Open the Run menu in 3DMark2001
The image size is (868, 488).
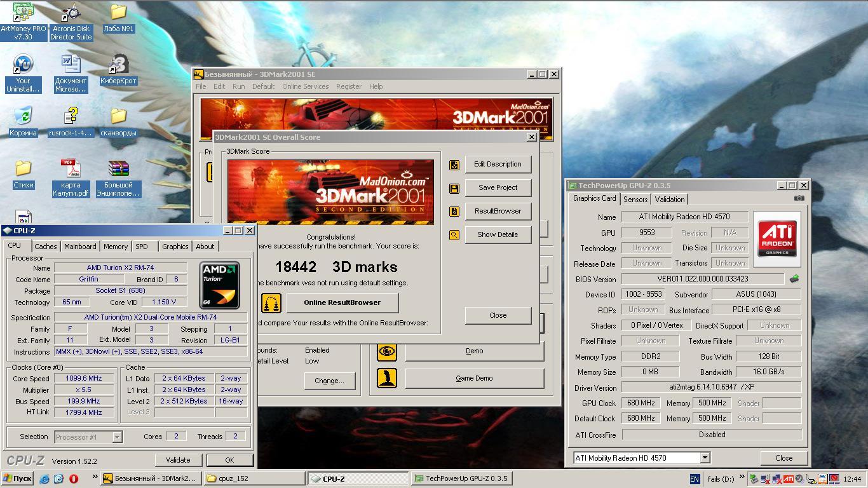[238, 86]
